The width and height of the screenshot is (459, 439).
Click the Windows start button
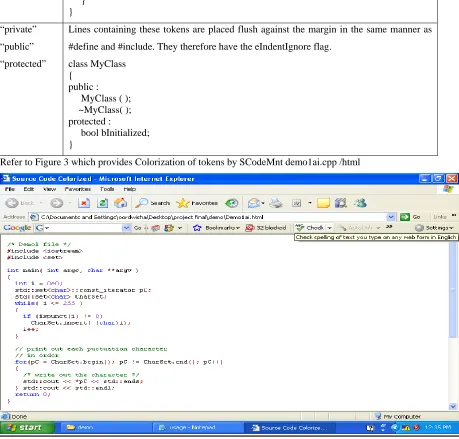coord(27,427)
